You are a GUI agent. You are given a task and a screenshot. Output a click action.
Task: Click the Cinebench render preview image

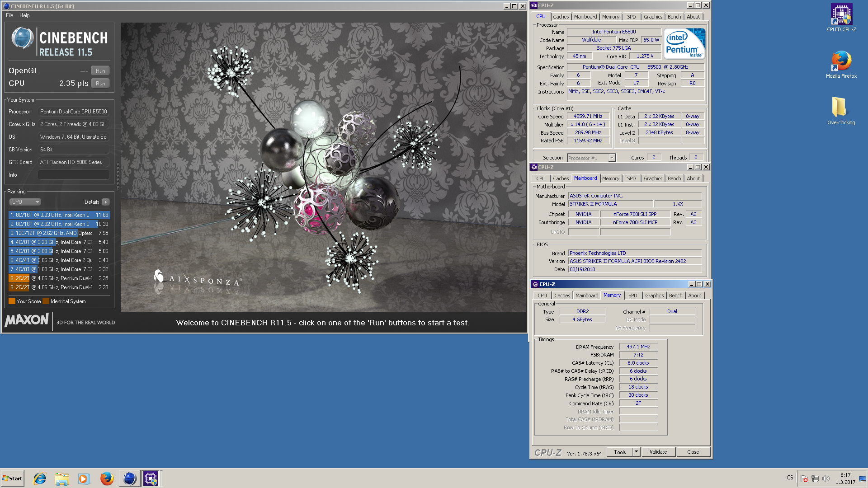click(324, 167)
